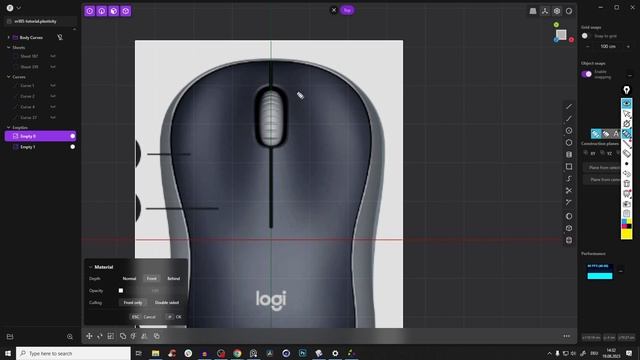
Task: Select the face selection mode button
Action: [114, 11]
